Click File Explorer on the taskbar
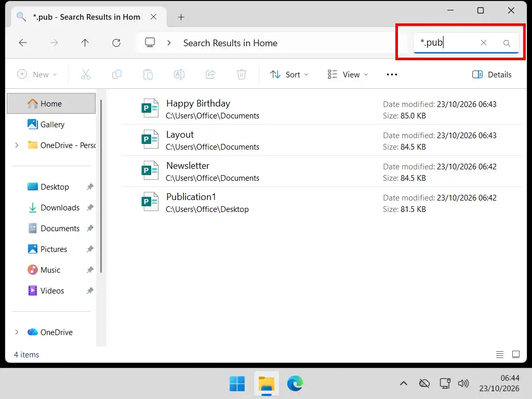532x399 pixels. pyautogui.click(x=267, y=384)
